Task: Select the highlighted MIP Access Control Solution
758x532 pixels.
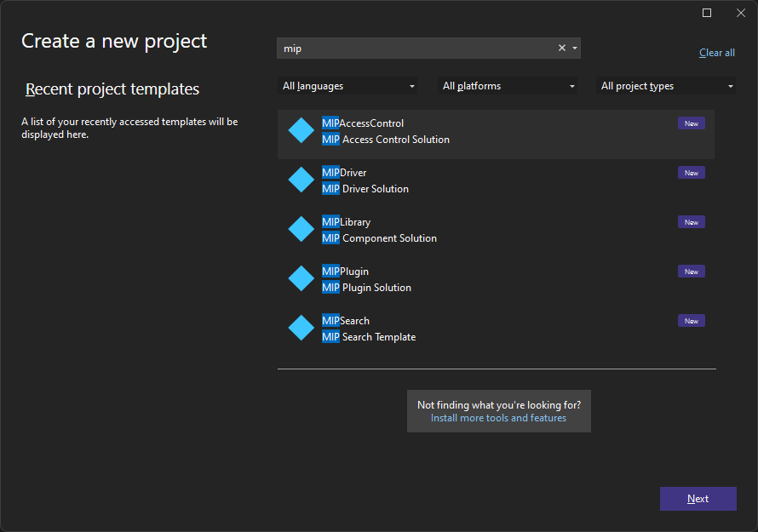Action: pyautogui.click(x=385, y=138)
